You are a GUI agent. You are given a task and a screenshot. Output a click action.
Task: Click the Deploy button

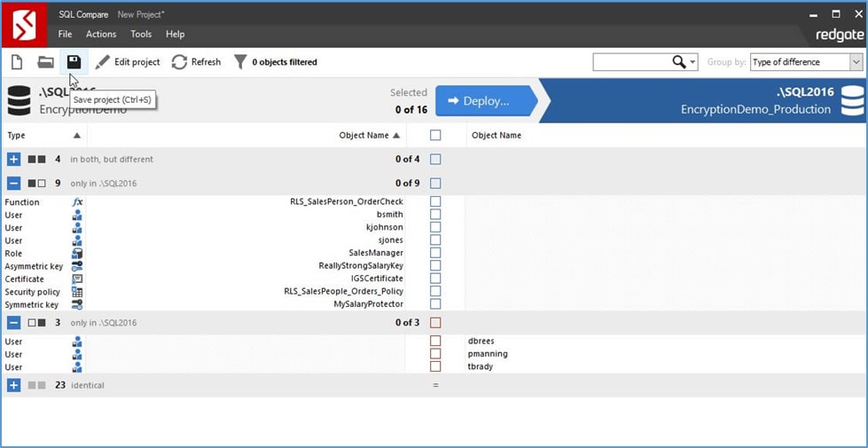tap(486, 101)
